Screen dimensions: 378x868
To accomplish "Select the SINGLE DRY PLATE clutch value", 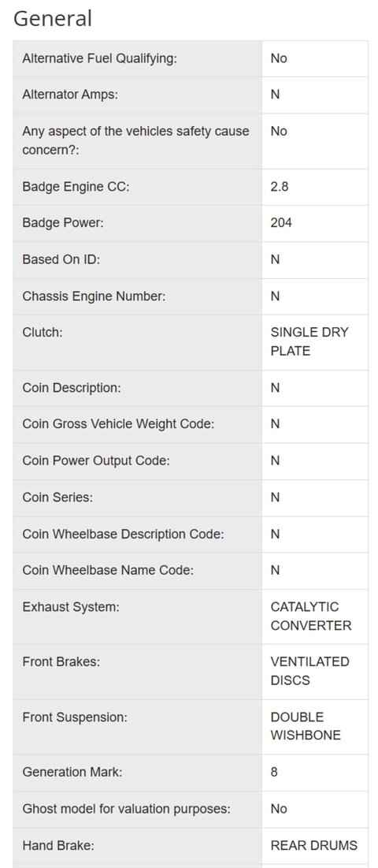I will 309,341.
